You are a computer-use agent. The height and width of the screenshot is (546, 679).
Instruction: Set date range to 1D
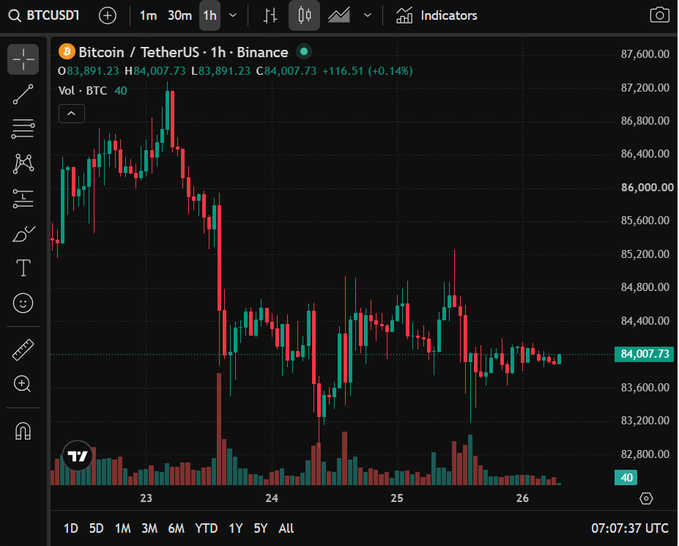click(x=71, y=528)
